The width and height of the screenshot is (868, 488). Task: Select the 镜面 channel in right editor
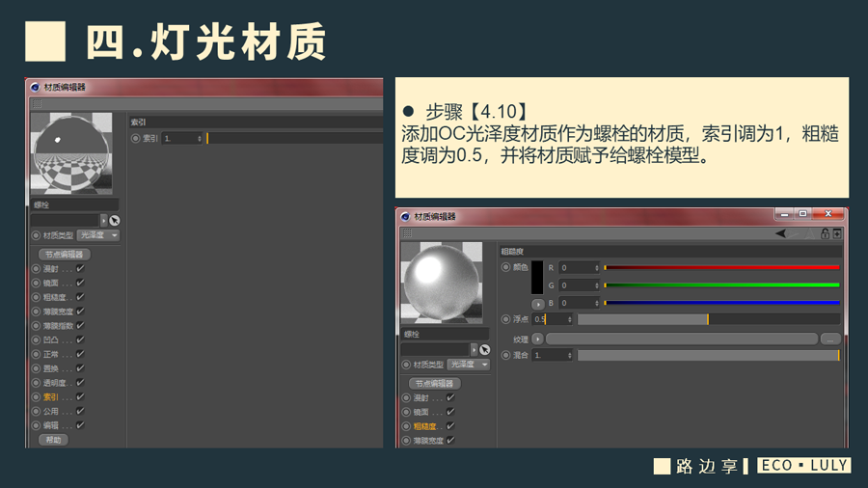(421, 412)
